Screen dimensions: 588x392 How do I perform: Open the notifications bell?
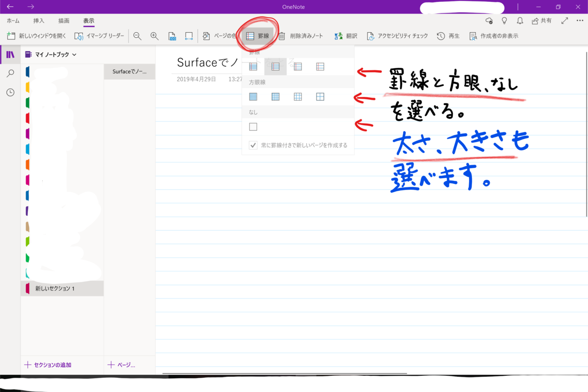pyautogui.click(x=520, y=21)
